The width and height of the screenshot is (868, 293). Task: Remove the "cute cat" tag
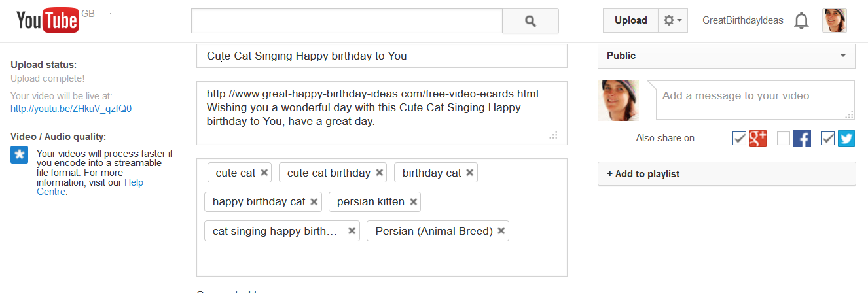264,173
